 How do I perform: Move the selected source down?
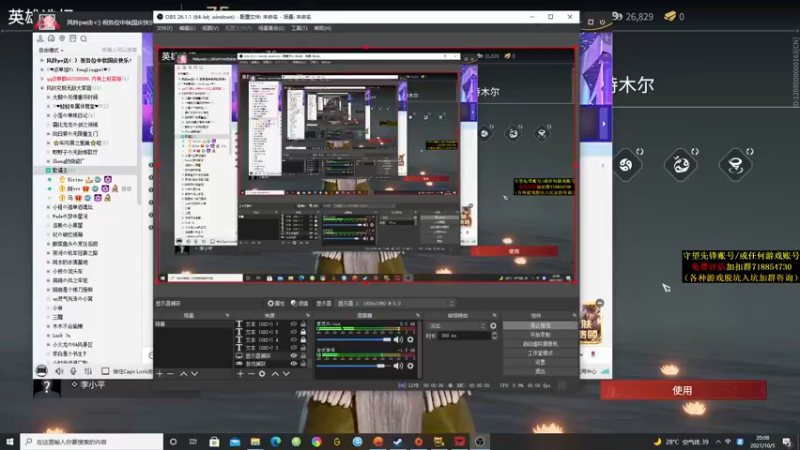pos(286,374)
